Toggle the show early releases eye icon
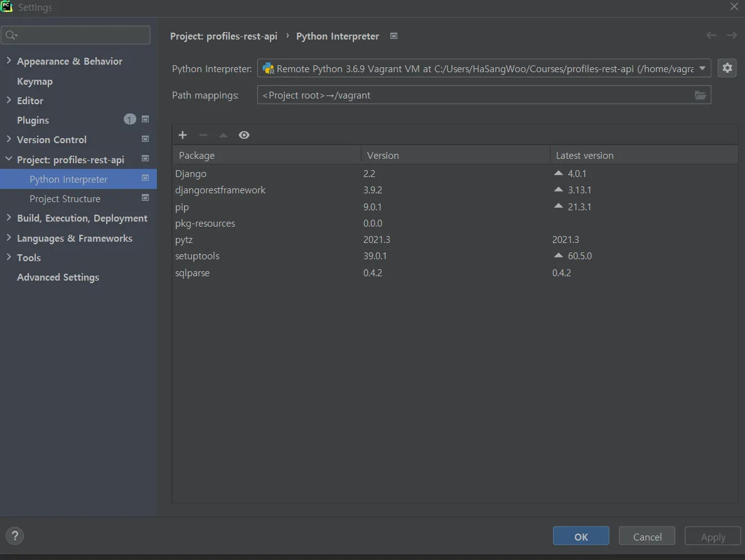This screenshot has width=745, height=560. [x=244, y=135]
